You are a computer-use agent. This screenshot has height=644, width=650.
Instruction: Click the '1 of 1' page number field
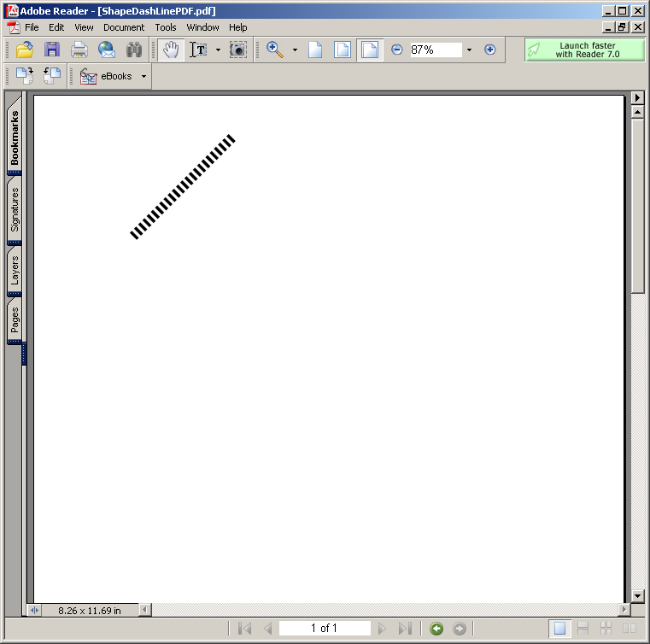325,629
